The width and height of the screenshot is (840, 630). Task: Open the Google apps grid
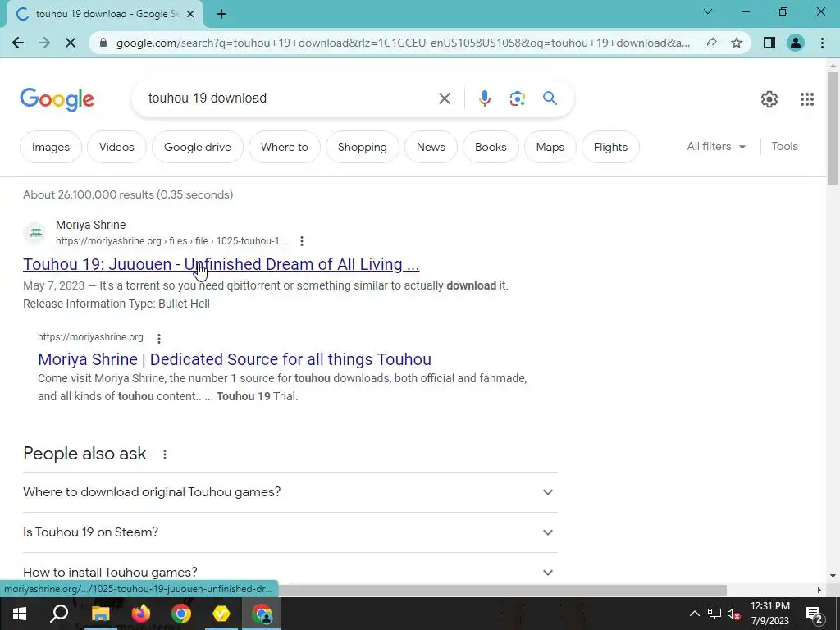coord(807,99)
